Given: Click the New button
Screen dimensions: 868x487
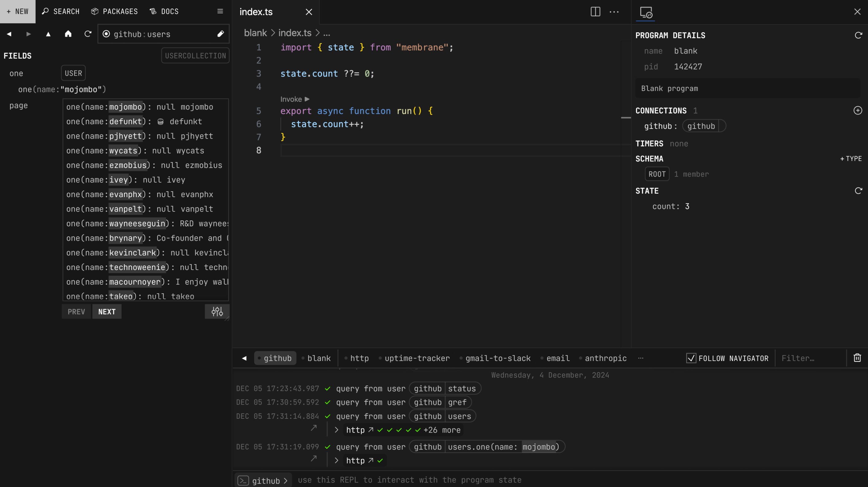Looking at the screenshot, I should (18, 11).
